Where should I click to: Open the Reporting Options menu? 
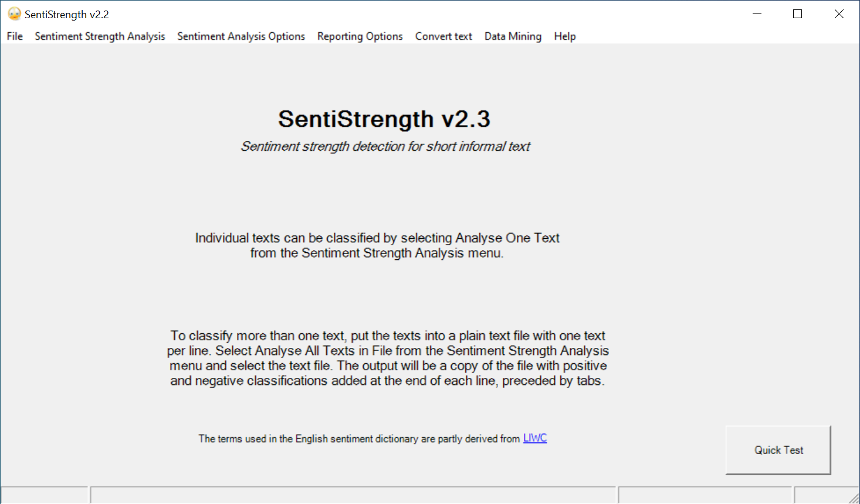tap(360, 36)
